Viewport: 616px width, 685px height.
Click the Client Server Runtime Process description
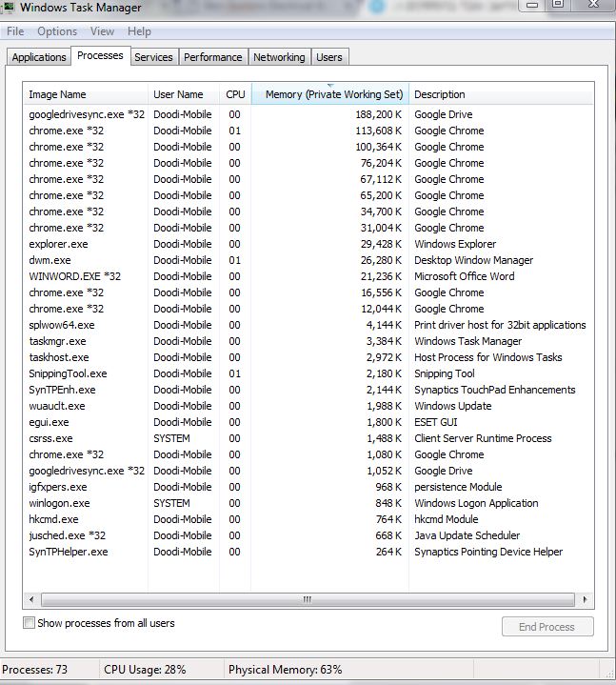pos(483,438)
